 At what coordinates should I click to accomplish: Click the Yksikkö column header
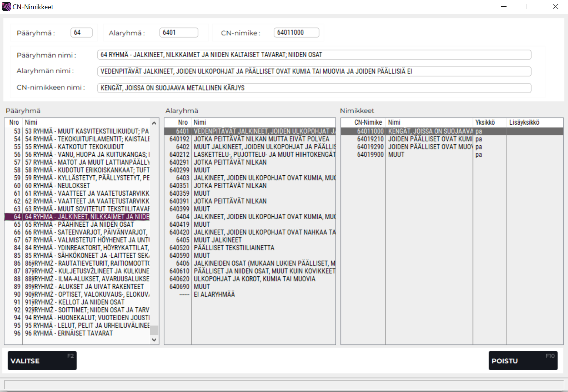point(485,122)
